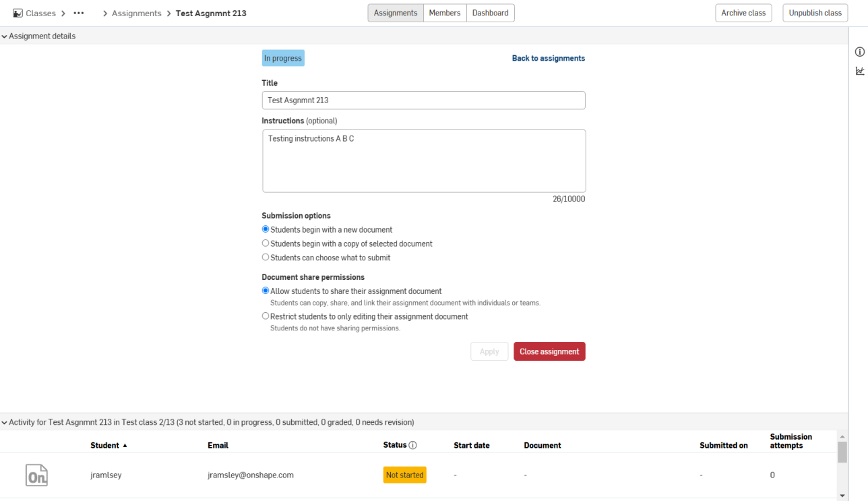Open the info panel icon on right sidebar
868x501 pixels.
[860, 52]
